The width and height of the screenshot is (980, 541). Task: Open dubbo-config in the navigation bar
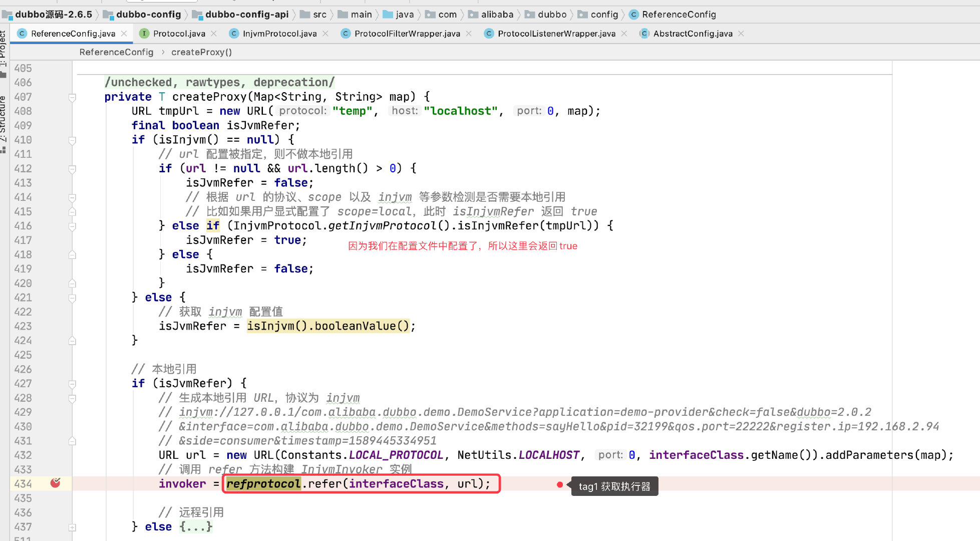148,15
